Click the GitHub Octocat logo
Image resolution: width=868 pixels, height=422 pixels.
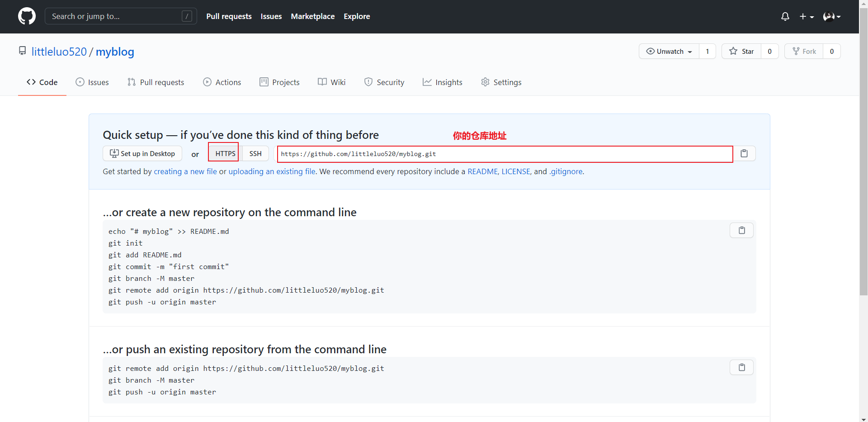point(27,16)
